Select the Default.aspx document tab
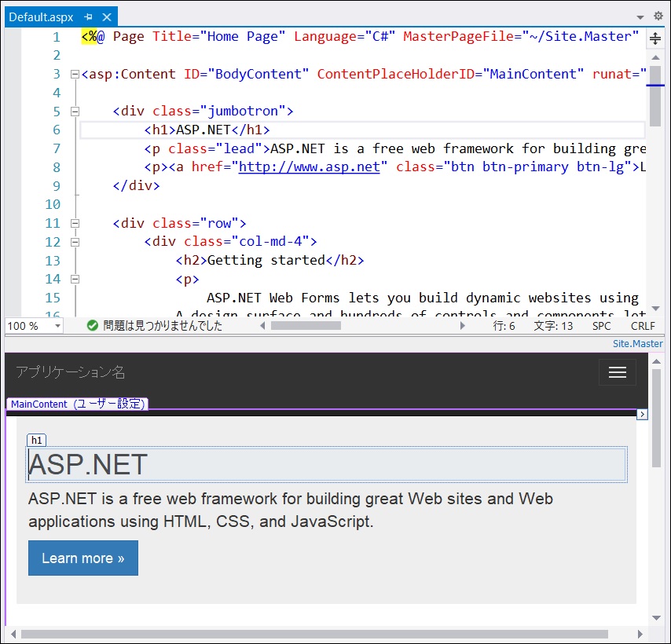This screenshot has height=644, width=671. [41, 17]
